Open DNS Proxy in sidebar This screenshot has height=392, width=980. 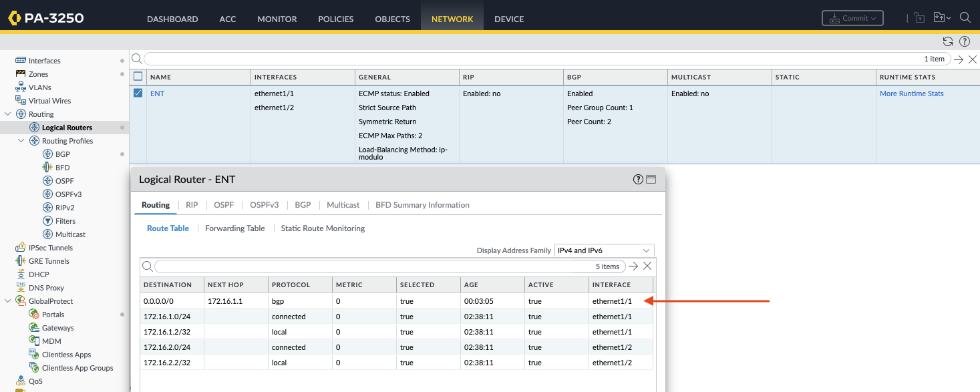(46, 288)
